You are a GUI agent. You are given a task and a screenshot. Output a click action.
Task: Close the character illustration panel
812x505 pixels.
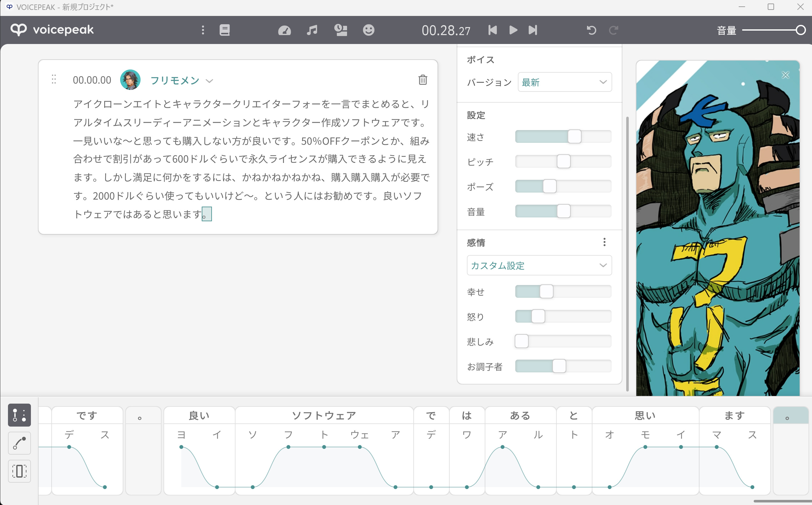pyautogui.click(x=785, y=75)
